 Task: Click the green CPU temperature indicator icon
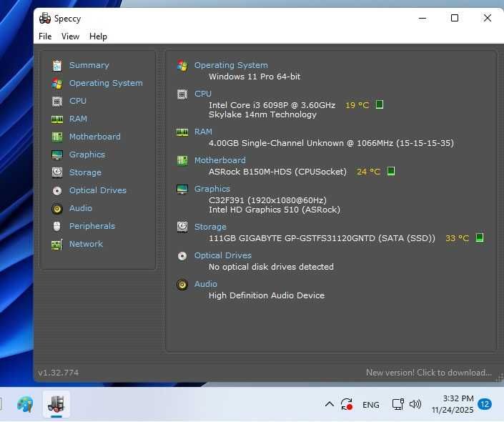380,104
